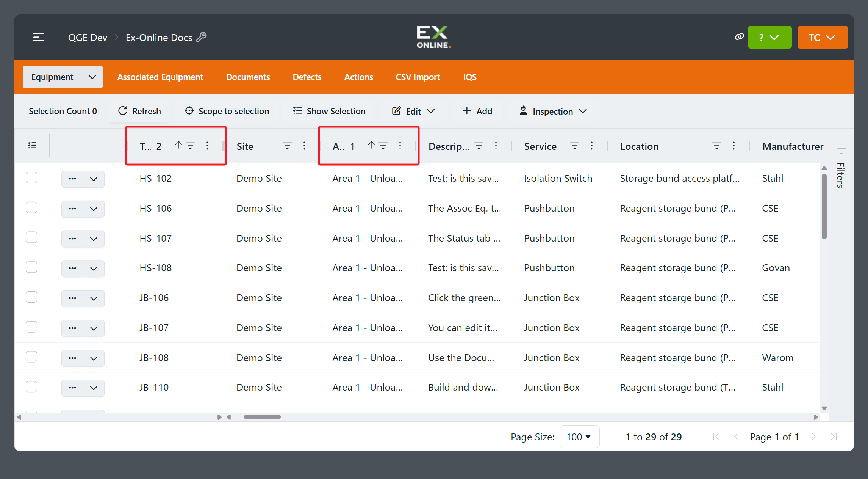Switch to the Documents tab
This screenshot has height=479, width=868.
click(x=248, y=77)
